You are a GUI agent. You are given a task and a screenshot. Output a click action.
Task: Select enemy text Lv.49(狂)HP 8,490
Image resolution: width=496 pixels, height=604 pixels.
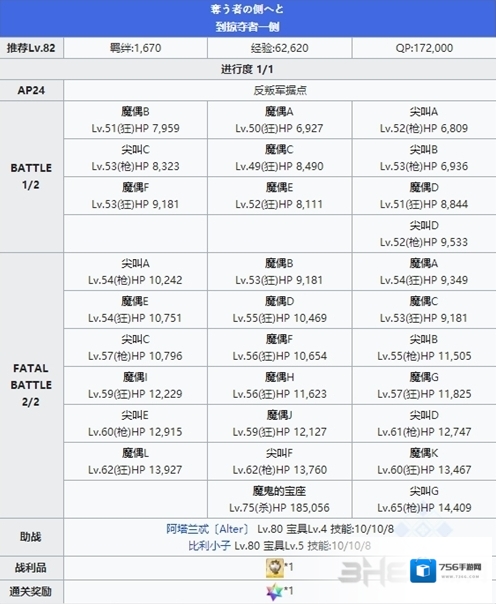[x=280, y=166]
